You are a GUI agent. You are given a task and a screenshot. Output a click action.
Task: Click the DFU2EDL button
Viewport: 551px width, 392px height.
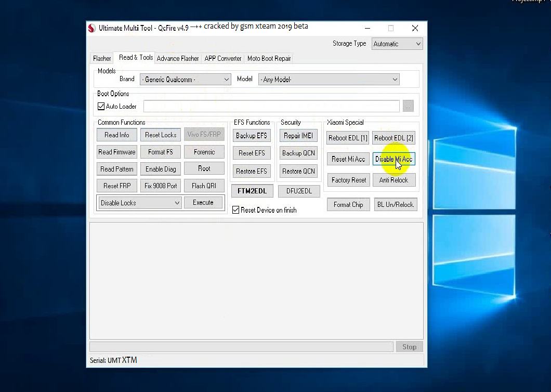299,191
